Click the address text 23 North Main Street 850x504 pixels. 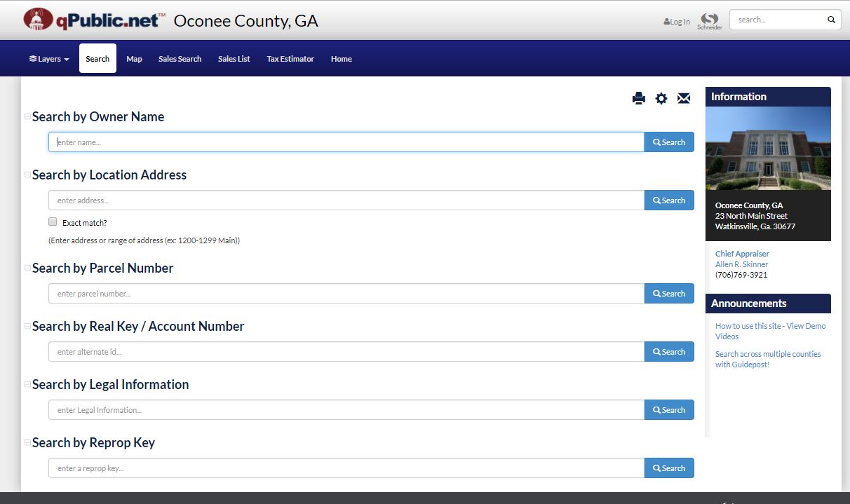tap(751, 216)
